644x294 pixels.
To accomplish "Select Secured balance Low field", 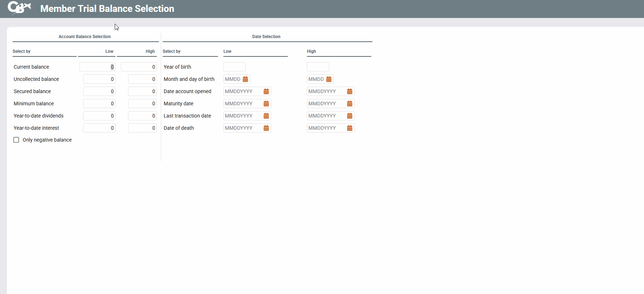I will pos(99,91).
